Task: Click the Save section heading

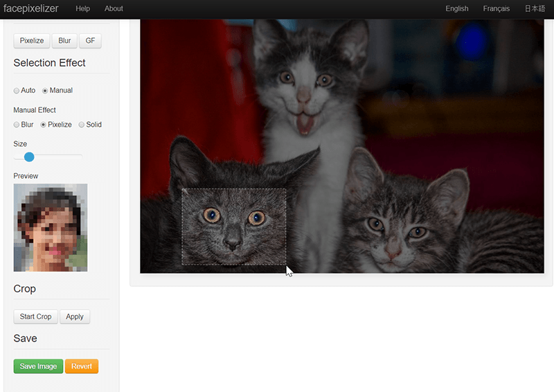Action: click(x=25, y=339)
